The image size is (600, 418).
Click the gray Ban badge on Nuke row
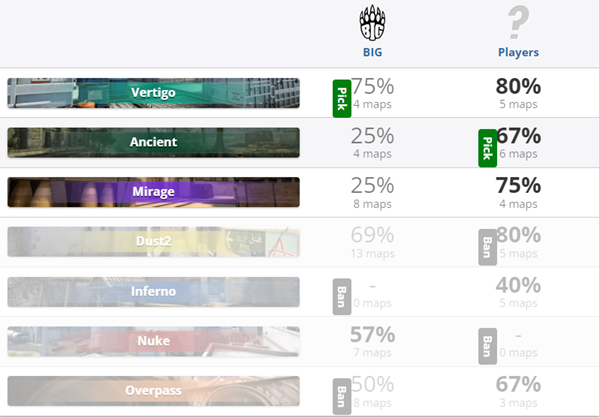pos(488,346)
